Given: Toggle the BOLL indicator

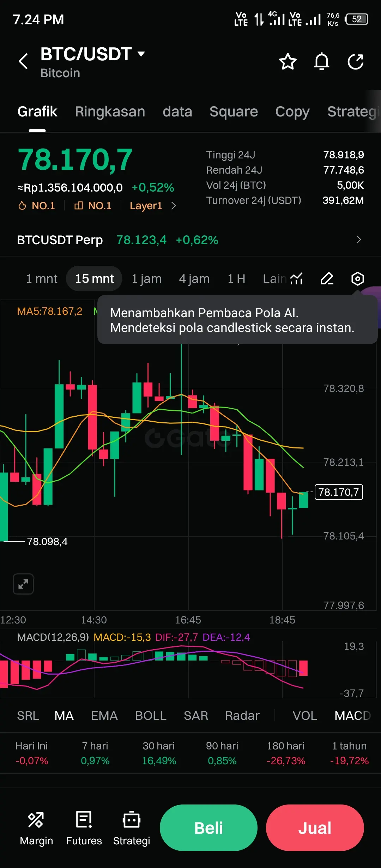Looking at the screenshot, I should coord(151,716).
